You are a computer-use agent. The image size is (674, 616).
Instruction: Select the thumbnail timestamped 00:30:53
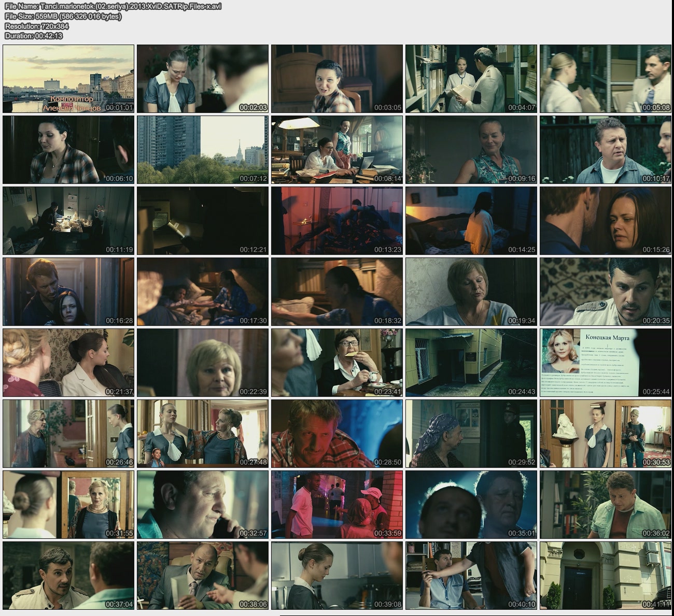click(x=605, y=434)
